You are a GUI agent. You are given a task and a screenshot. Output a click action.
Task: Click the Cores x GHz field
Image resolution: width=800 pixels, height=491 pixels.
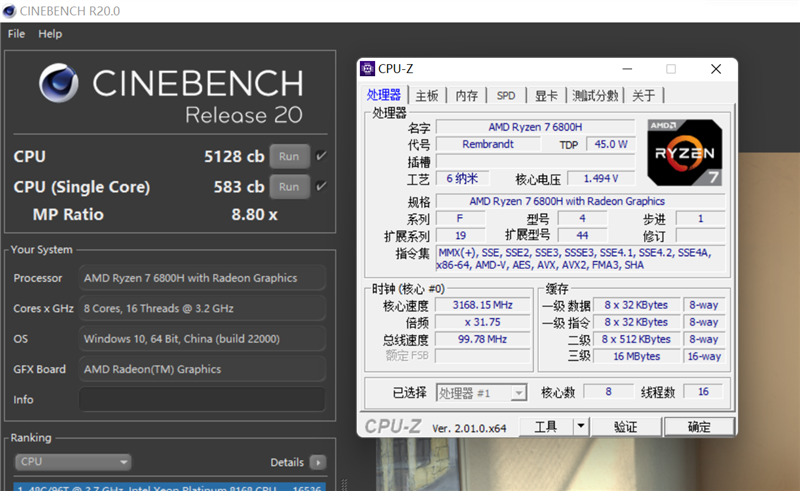pos(203,308)
